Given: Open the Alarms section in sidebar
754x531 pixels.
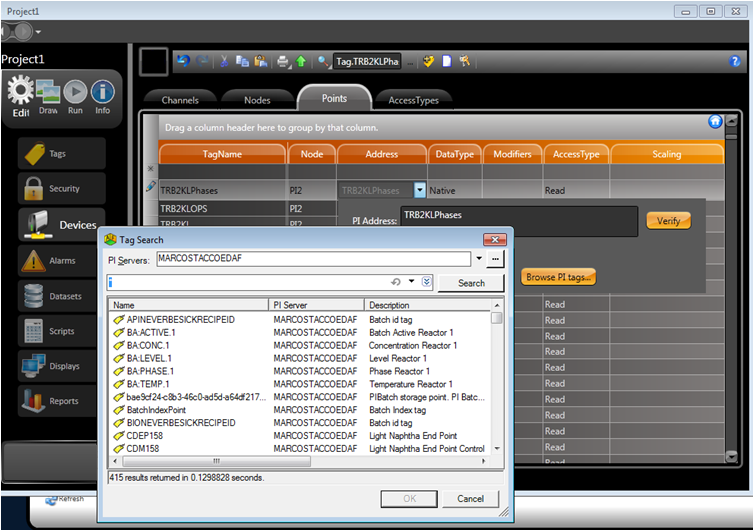Looking at the screenshot, I should (x=62, y=261).
